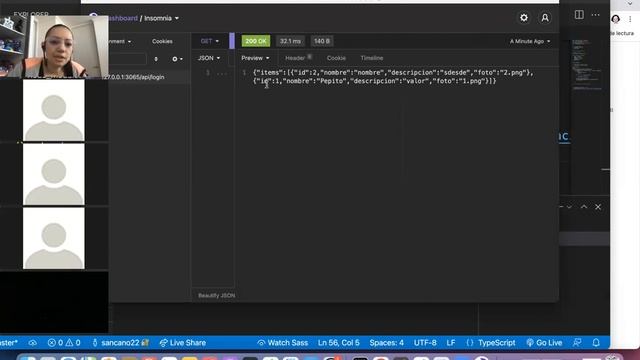Open the JSON body type dropdown

tap(209, 58)
